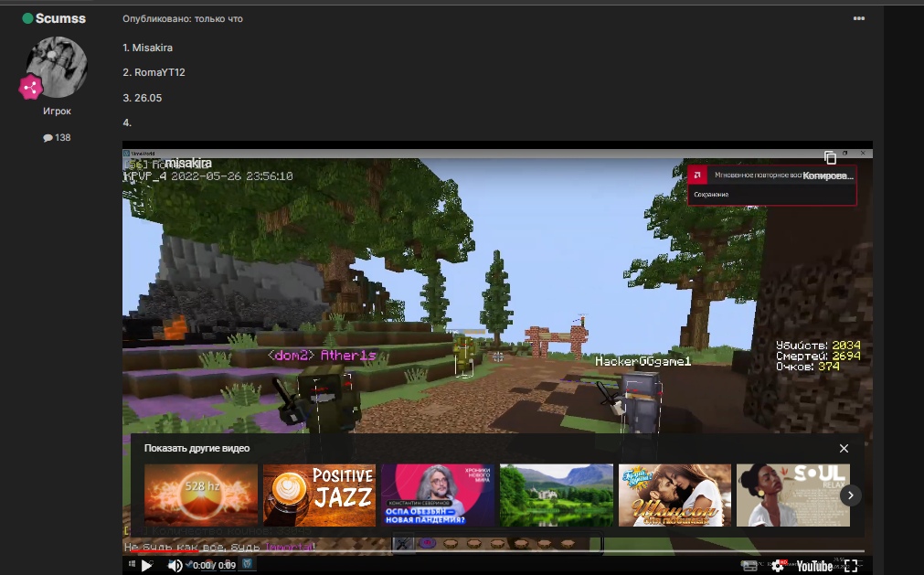
Task: Open the 528 hz suggested video thumbnail
Action: tap(201, 495)
